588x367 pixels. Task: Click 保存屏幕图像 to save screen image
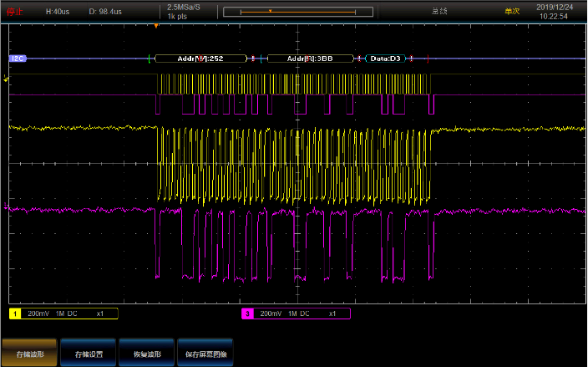point(204,354)
